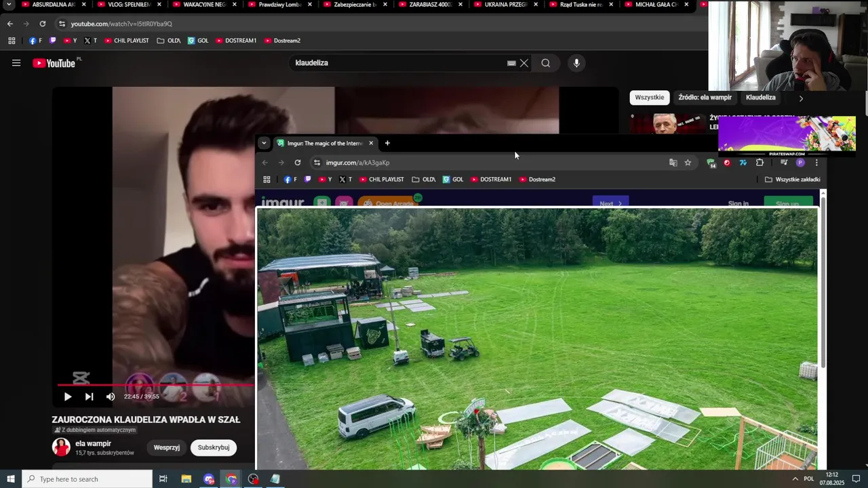
Task: Open tab search dropdown in Imgur window
Action: (264, 143)
